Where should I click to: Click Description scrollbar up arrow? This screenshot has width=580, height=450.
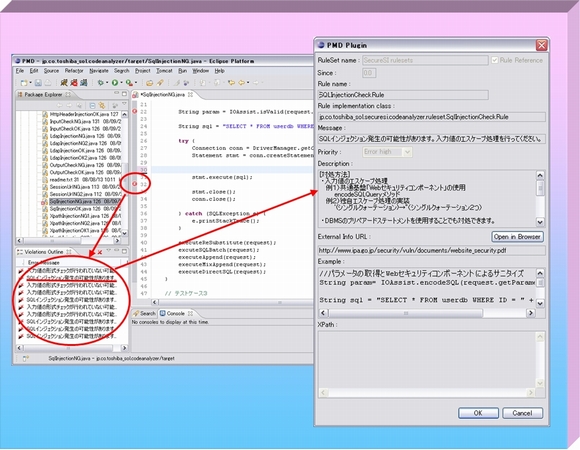(x=540, y=175)
